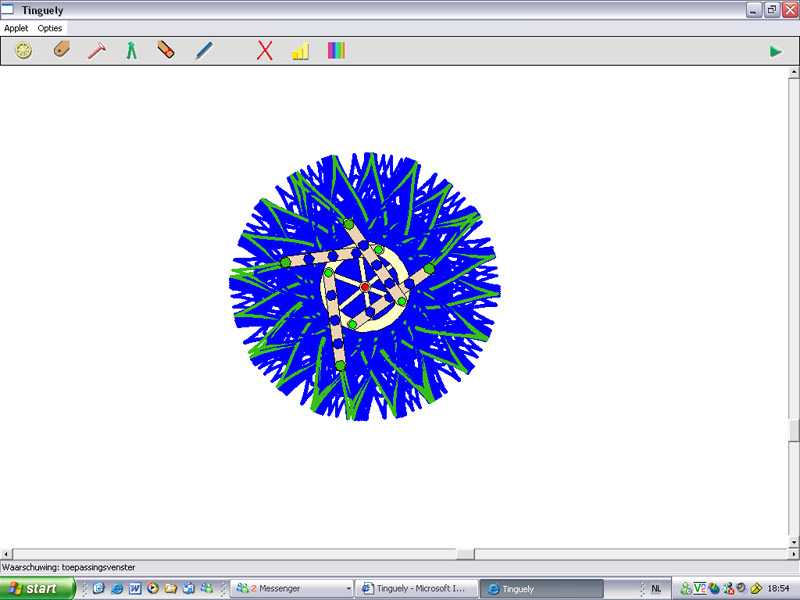Open the Opties menu
Screen dimensions: 800x600
(50, 28)
